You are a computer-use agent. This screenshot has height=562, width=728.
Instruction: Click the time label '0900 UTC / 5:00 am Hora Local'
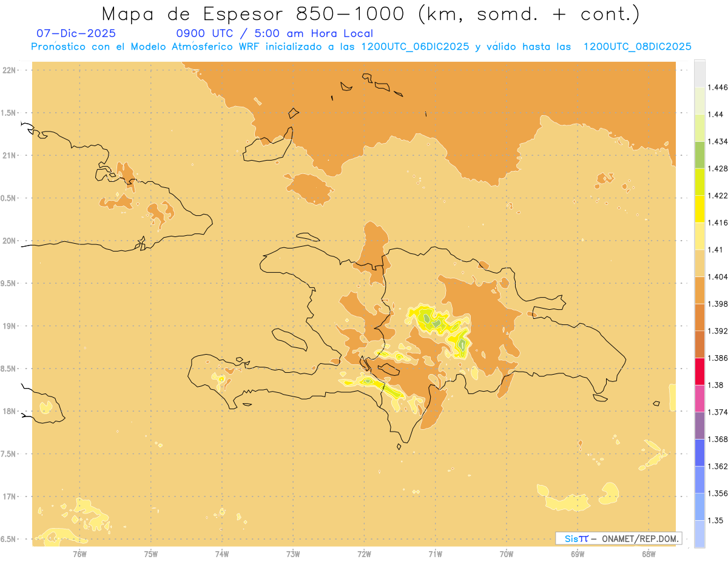click(274, 33)
